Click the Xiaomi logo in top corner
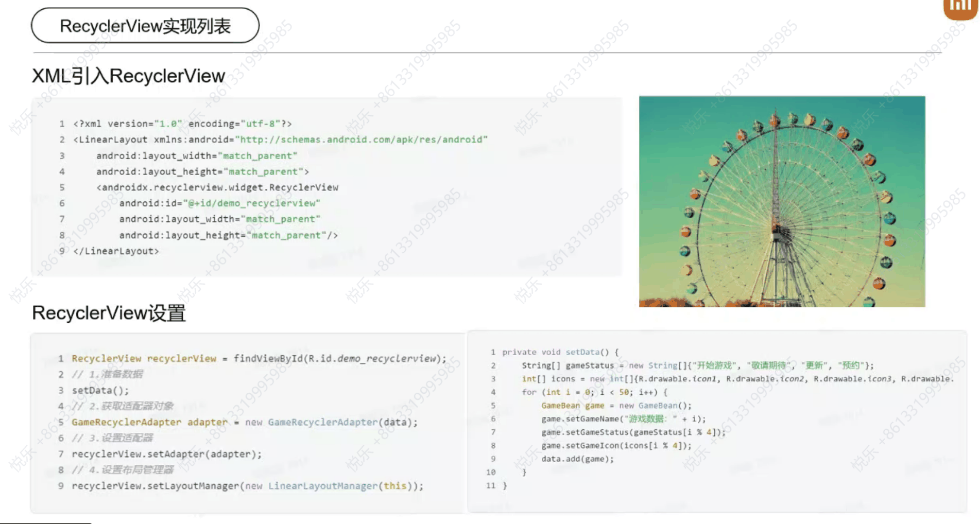Viewport: 980px width, 524px height. [x=961, y=9]
